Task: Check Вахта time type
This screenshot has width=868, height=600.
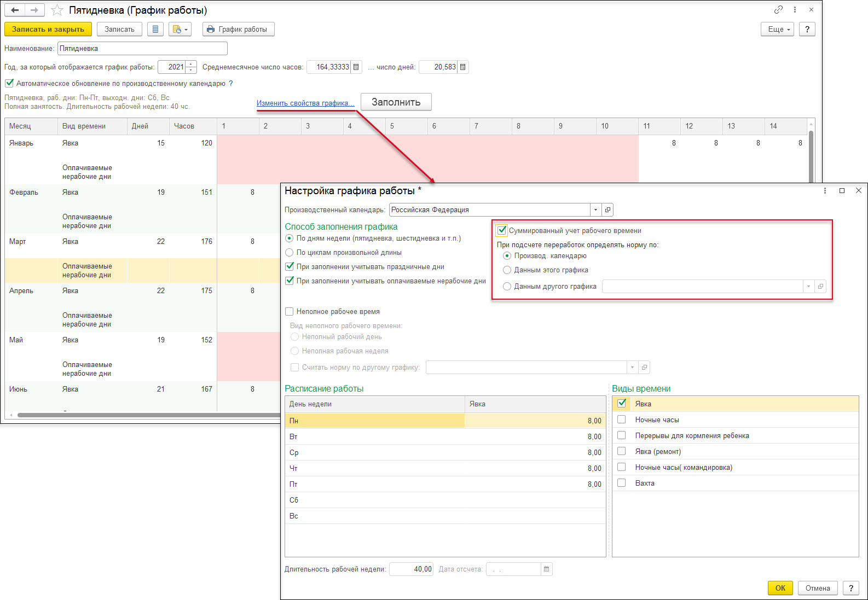Action: click(x=622, y=483)
